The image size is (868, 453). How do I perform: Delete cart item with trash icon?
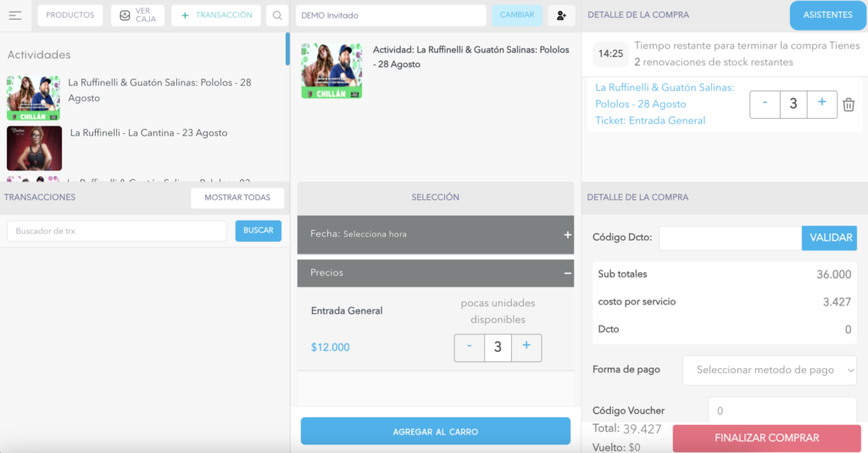[x=849, y=104]
